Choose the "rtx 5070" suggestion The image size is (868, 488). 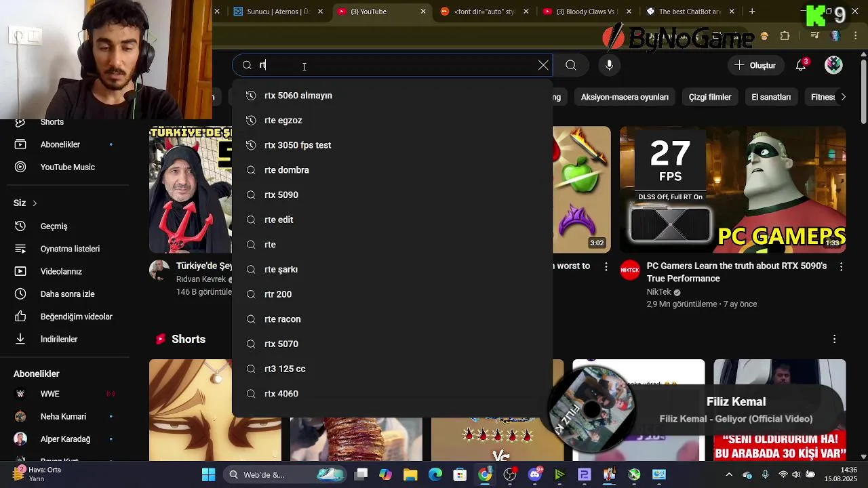(x=392, y=344)
